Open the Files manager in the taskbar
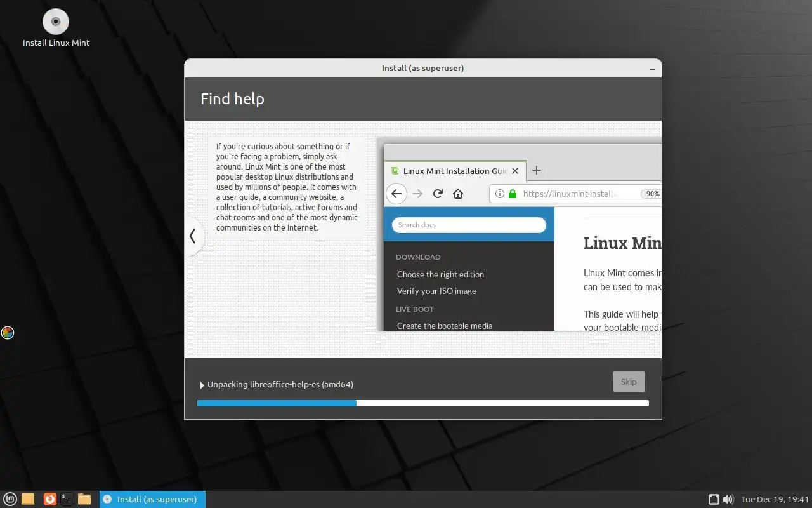812x508 pixels. [x=84, y=499]
